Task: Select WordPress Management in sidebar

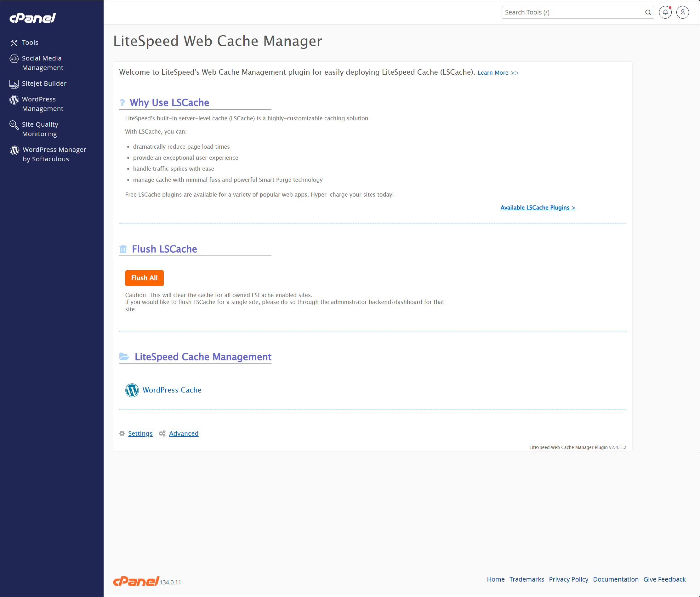Action: [x=42, y=104]
